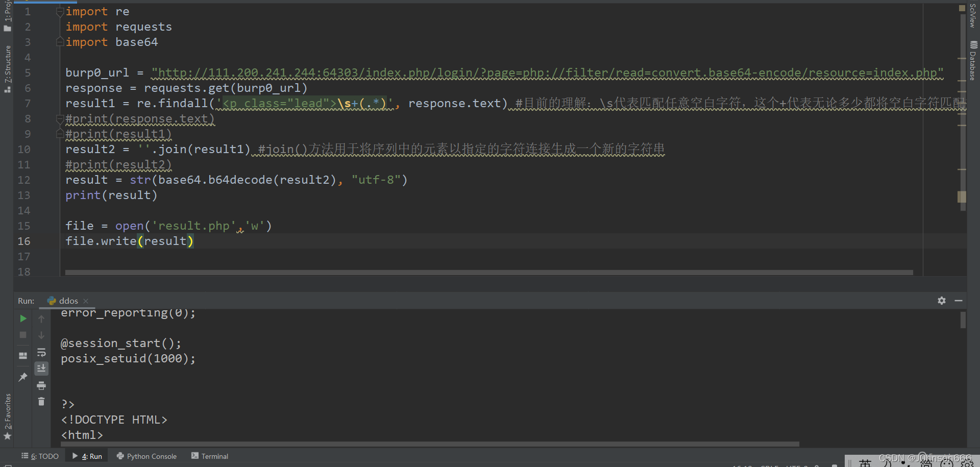Click the burp0_url string URL
This screenshot has height=467, width=980.
point(547,73)
